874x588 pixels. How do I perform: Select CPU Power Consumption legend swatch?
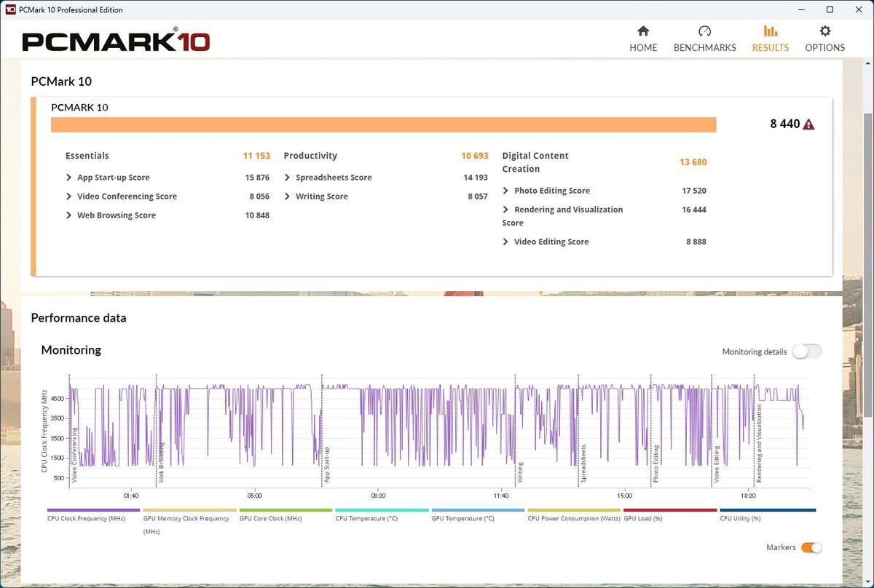tap(575, 510)
